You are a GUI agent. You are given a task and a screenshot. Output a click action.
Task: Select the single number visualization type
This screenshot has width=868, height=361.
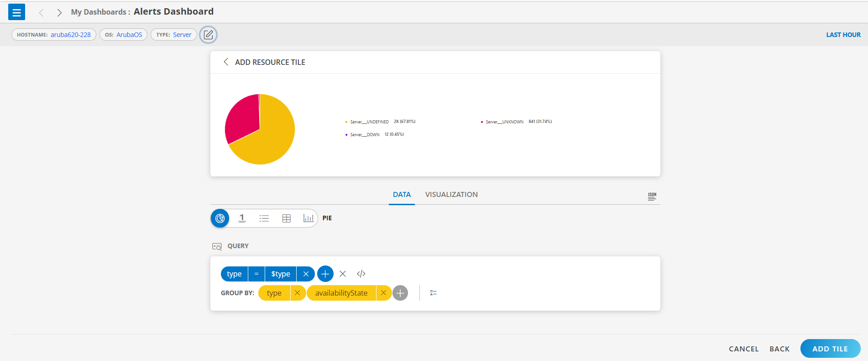242,218
